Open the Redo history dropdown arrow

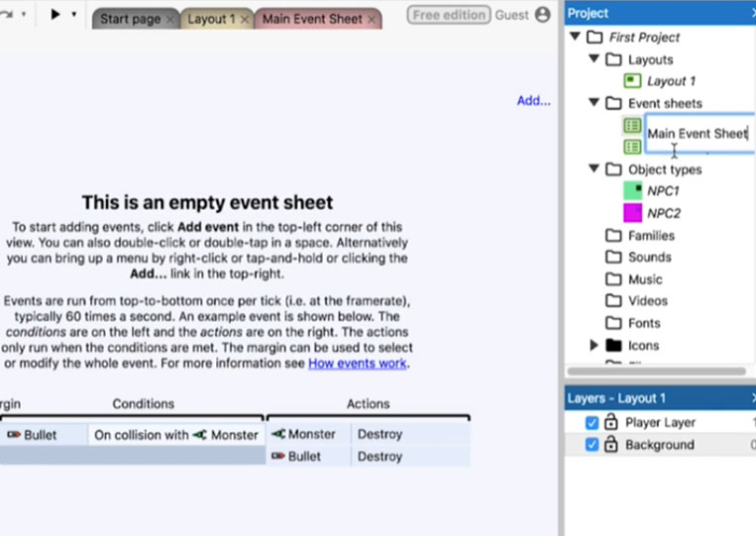(x=23, y=15)
